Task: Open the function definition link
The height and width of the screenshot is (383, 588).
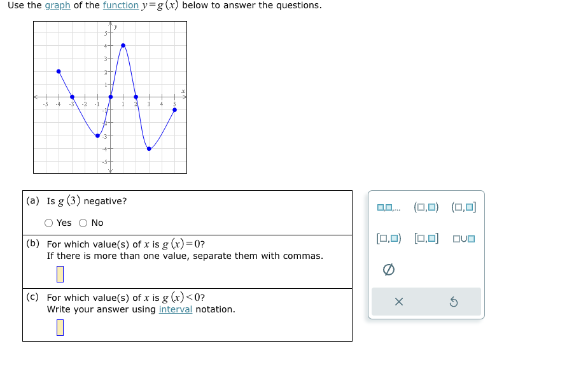Action: [122, 5]
